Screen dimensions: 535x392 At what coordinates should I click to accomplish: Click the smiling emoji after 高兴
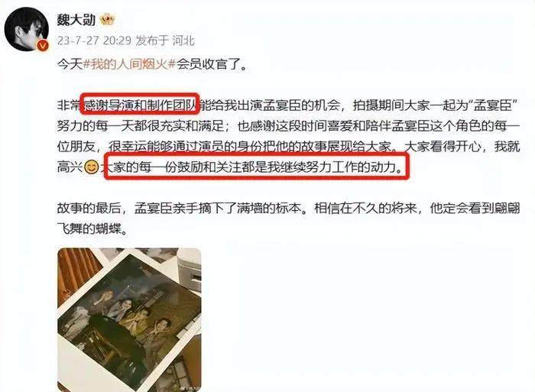91,167
